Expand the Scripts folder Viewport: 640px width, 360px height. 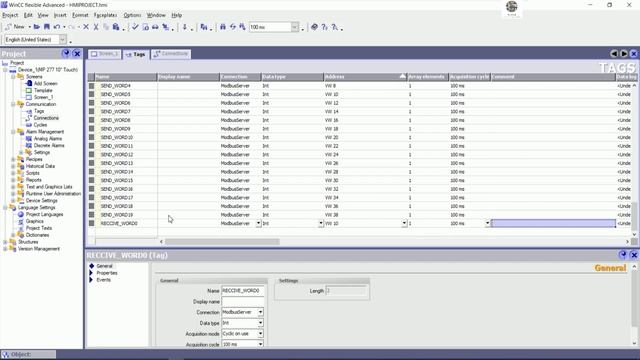coord(13,173)
